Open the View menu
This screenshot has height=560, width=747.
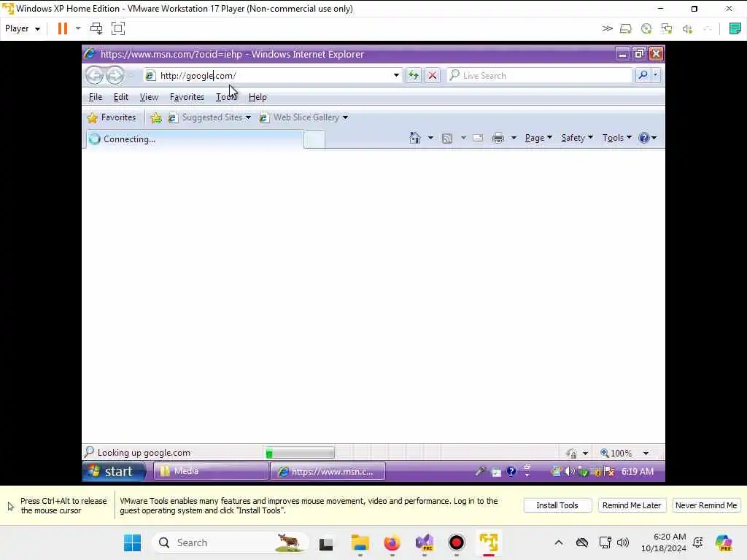click(x=149, y=97)
